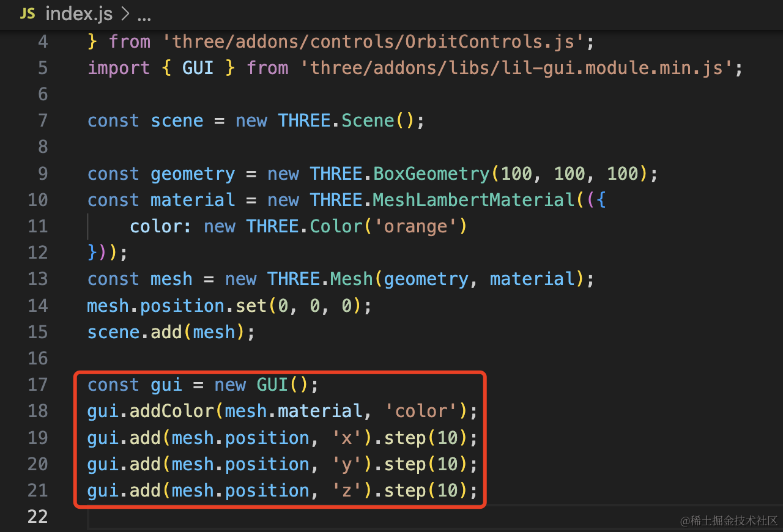
Task: Click addColor method on line 18
Action: tap(171, 411)
